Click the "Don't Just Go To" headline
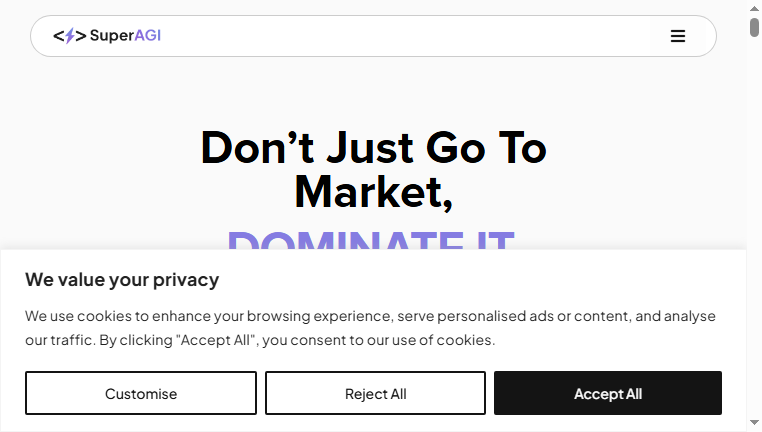The width and height of the screenshot is (762, 432). [374, 148]
